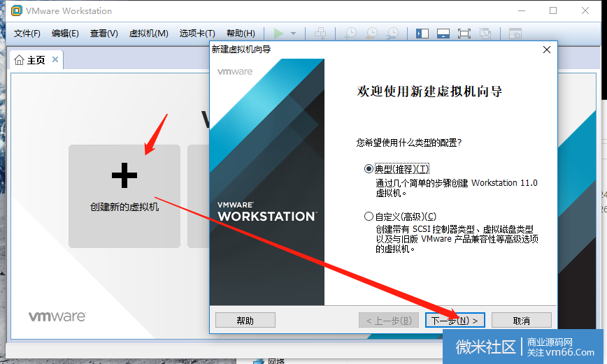This screenshot has width=607, height=364.
Task: Click the 主页 tab label
Action: (36, 60)
